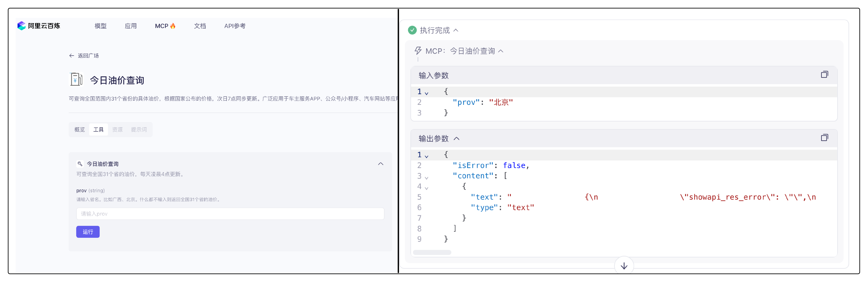The height and width of the screenshot is (282, 868).
Task: Open the API参考 link
Action: (x=235, y=26)
